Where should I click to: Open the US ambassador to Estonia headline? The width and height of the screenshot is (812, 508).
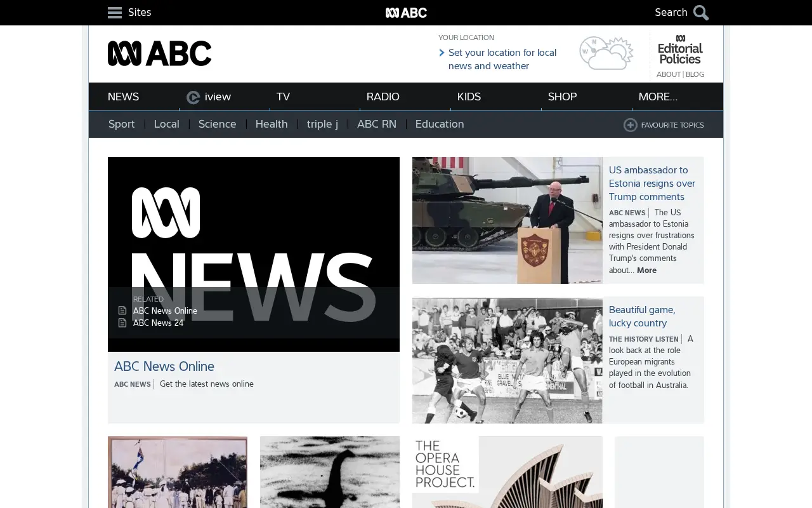(652, 183)
